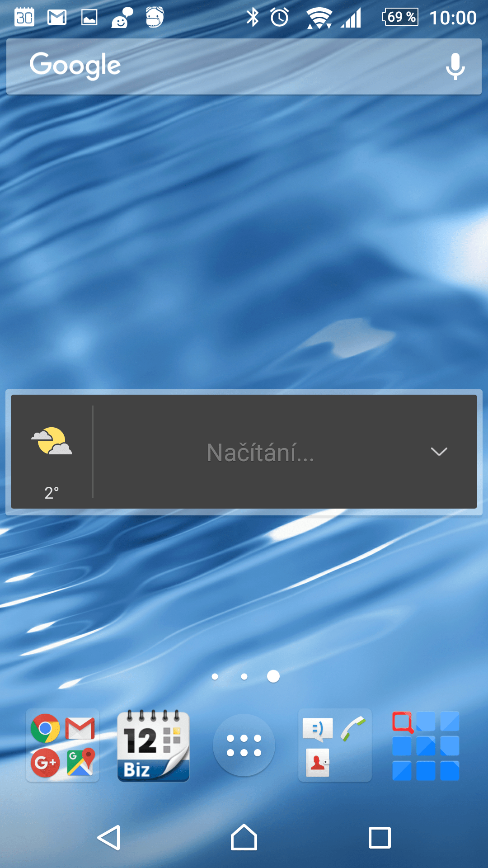Viewport: 488px width, 868px height.
Task: Expand the weather widget chevron
Action: (x=439, y=452)
